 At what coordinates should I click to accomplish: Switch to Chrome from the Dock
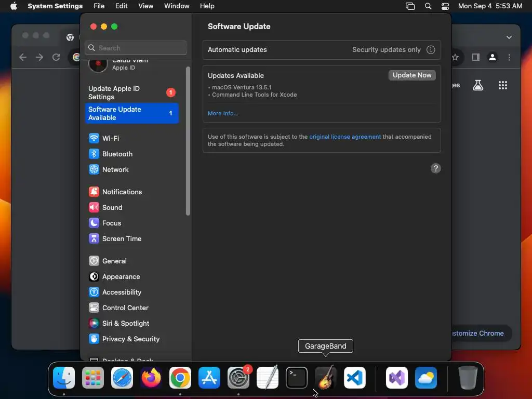(x=180, y=378)
